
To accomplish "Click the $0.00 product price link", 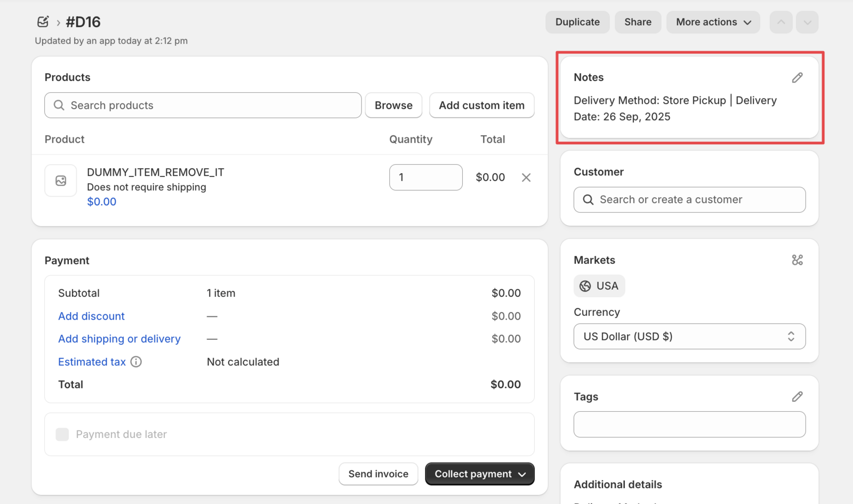I will (x=101, y=202).
